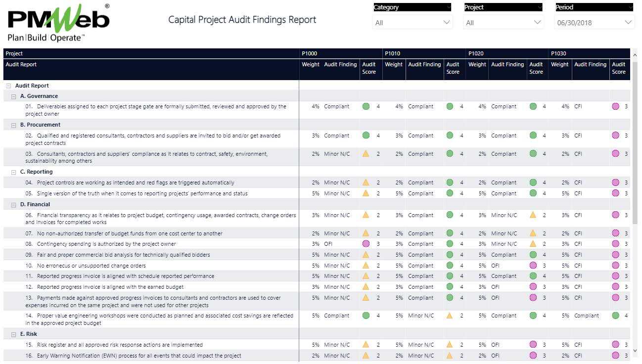This screenshot has height=364, width=642.
Task: Collapse the A. Governance section
Action: coord(14,96)
